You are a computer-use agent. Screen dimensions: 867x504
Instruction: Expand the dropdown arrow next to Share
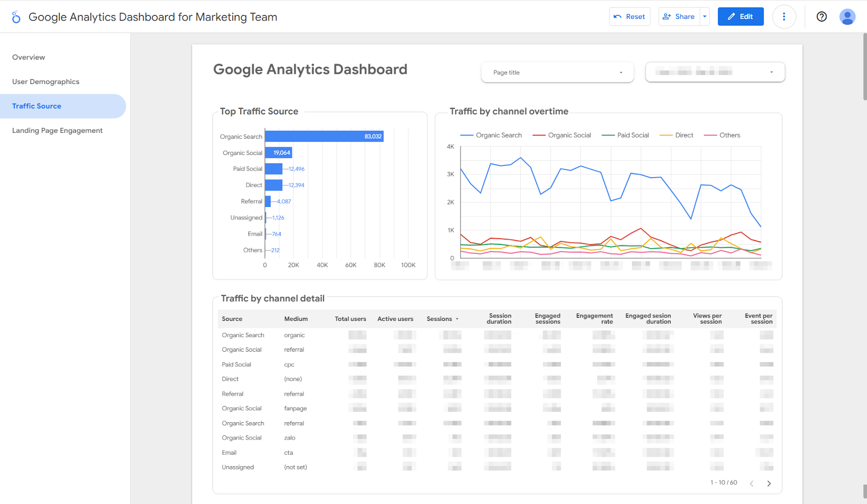point(704,16)
